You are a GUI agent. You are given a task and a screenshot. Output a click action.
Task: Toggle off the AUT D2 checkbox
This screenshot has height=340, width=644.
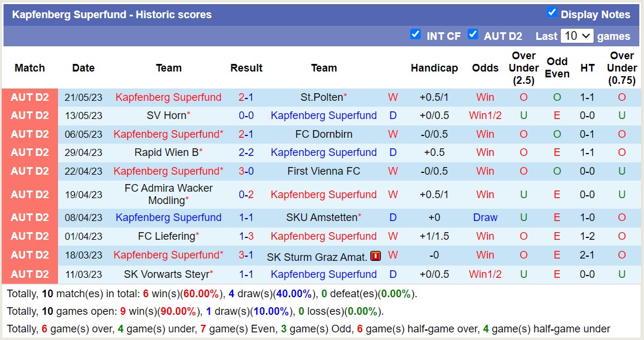point(473,35)
